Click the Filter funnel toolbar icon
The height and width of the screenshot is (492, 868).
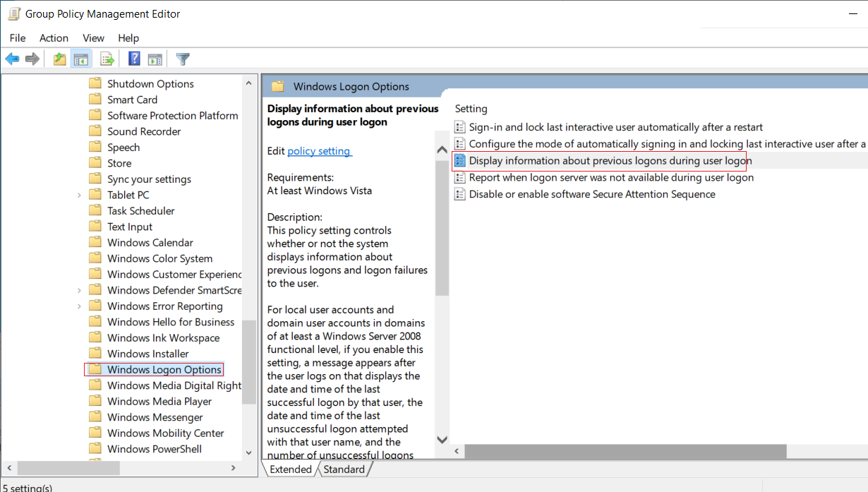[183, 59]
